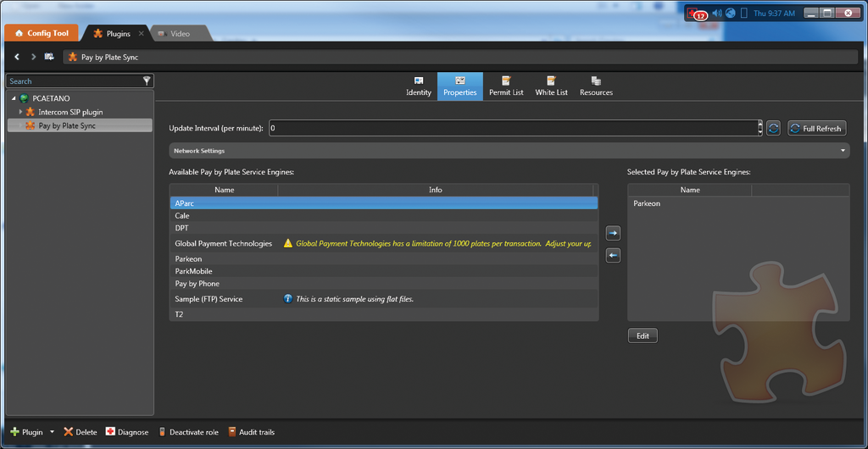Image resolution: width=868 pixels, height=449 pixels.
Task: Click the refresh icon button next to interval
Action: pyautogui.click(x=774, y=128)
